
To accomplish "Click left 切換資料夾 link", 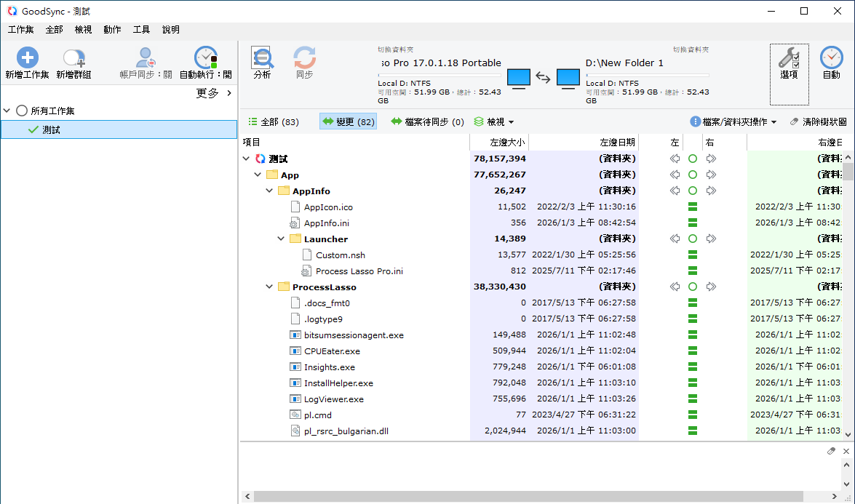I will [395, 49].
